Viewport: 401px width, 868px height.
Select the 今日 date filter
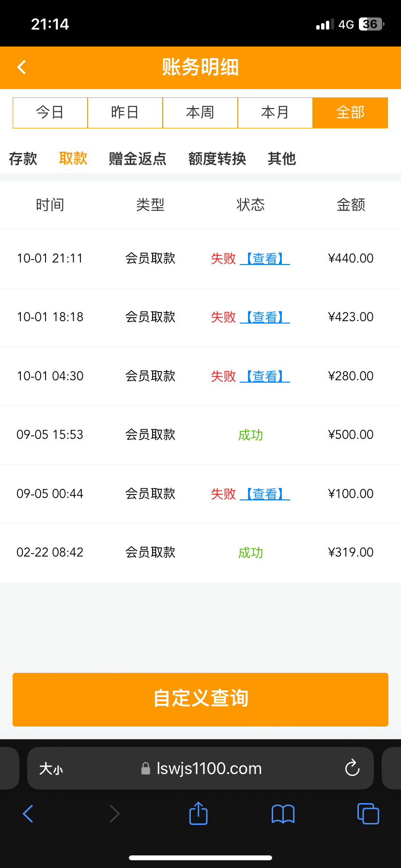tap(50, 113)
